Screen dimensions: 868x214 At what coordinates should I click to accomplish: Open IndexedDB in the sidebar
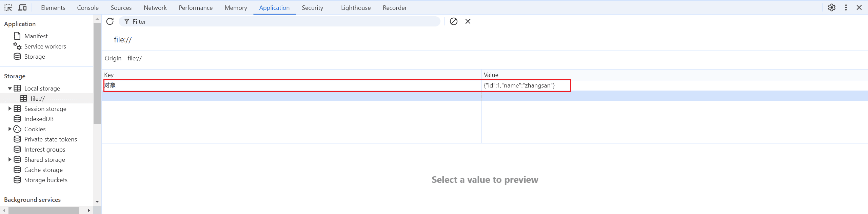coord(39,119)
